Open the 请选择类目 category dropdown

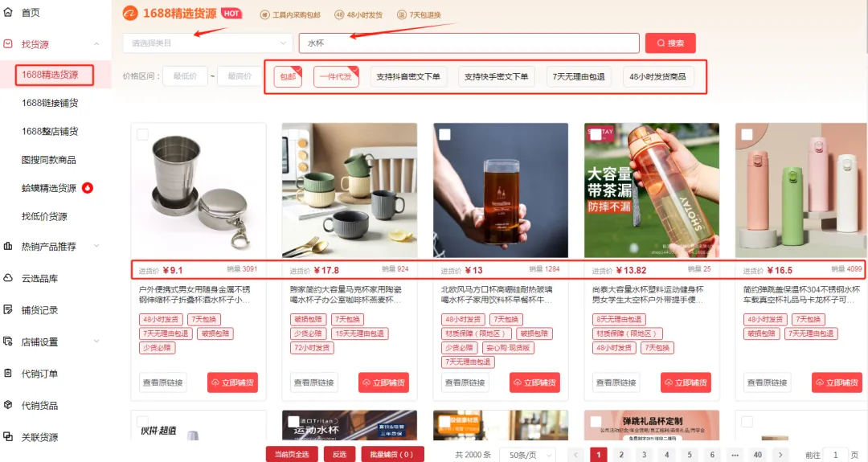[x=207, y=43]
